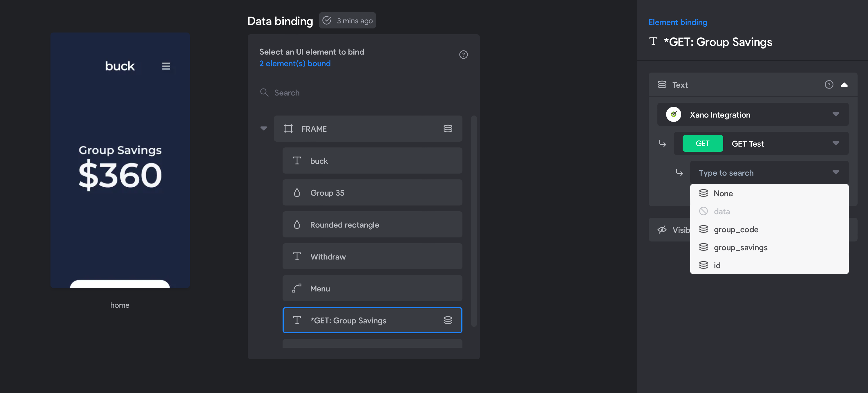The height and width of the screenshot is (393, 868).
Task: Select the Rounded rectangle element row
Action: (x=372, y=224)
